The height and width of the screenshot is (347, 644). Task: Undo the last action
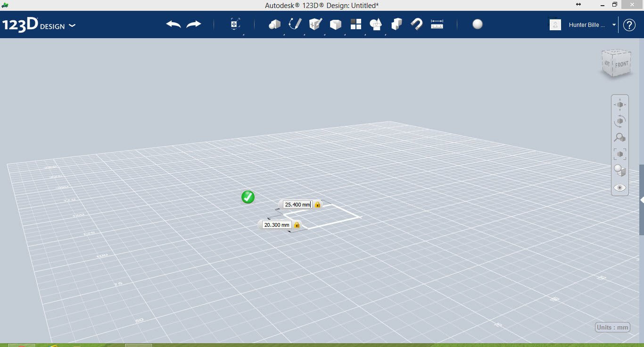coord(173,25)
